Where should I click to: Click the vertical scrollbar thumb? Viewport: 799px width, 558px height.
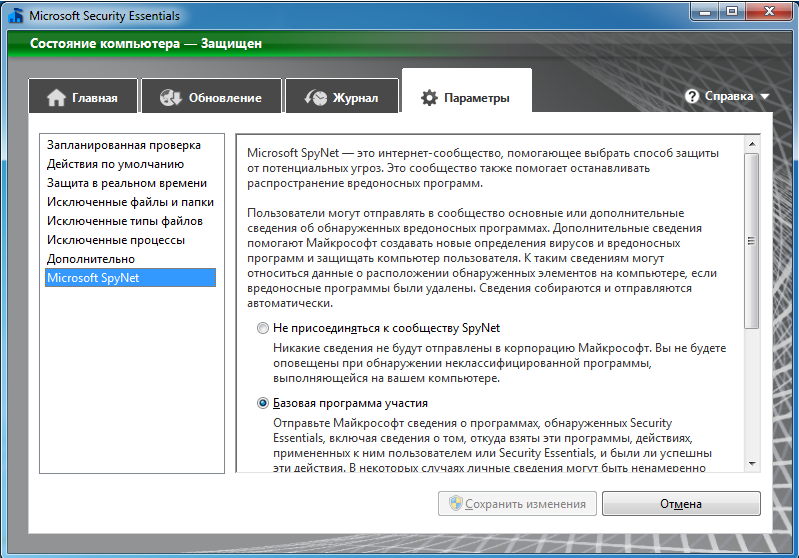[752, 241]
